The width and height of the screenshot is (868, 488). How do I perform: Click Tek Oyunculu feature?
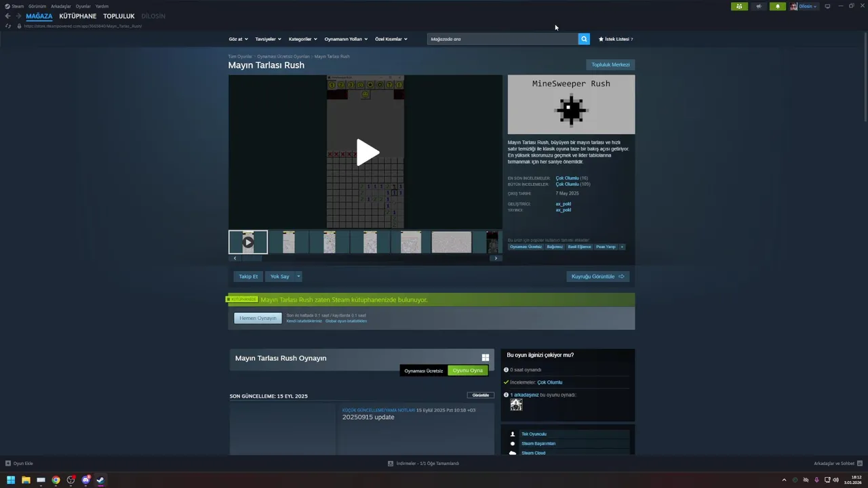tap(534, 434)
